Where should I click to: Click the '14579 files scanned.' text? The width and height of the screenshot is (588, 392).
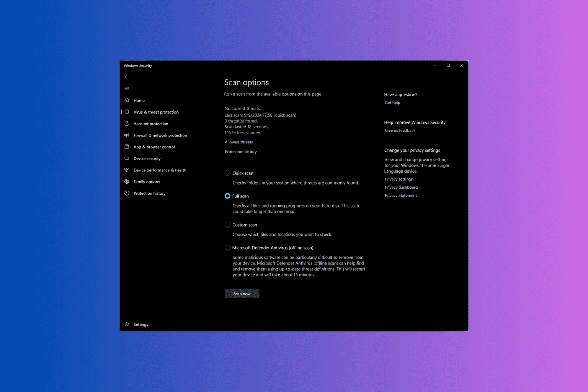tap(243, 133)
